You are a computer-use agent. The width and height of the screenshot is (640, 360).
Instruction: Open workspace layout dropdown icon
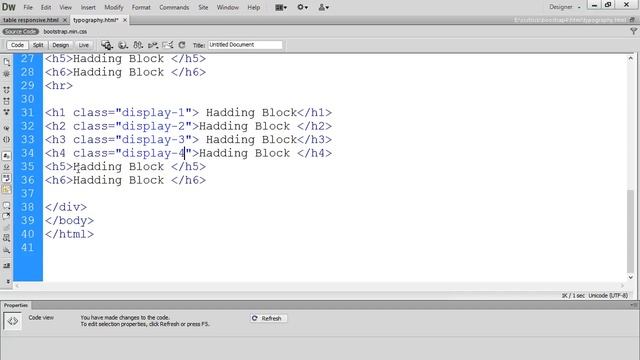click(x=281, y=7)
